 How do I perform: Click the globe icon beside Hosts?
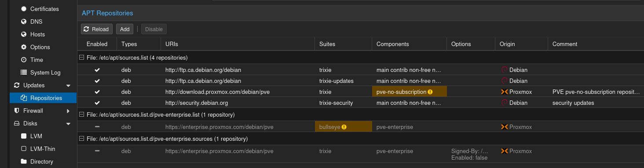click(24, 34)
